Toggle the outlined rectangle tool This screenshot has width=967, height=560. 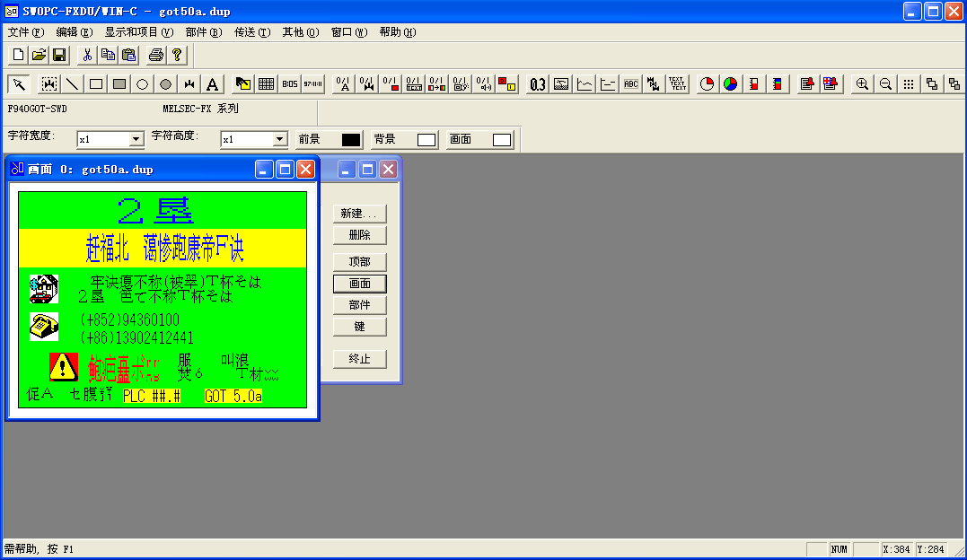(96, 84)
